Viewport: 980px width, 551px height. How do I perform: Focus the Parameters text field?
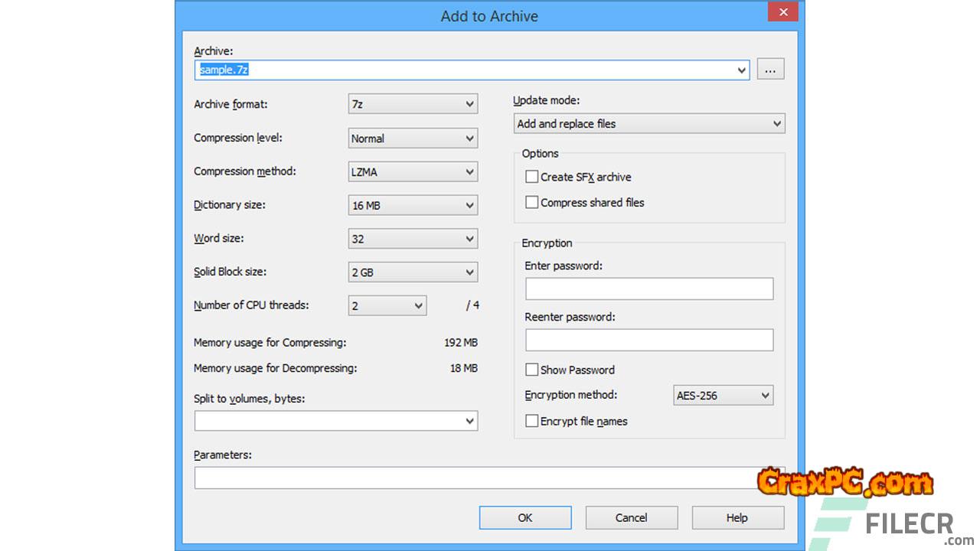pyautogui.click(x=475, y=478)
